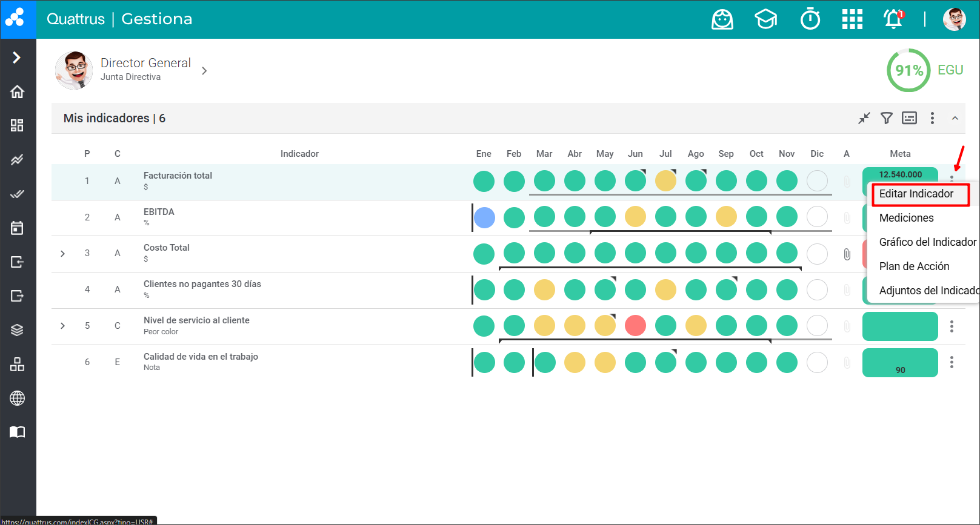Click the red June dot for Nivel de servicio
Viewport: 980px width, 525px height.
click(x=635, y=326)
